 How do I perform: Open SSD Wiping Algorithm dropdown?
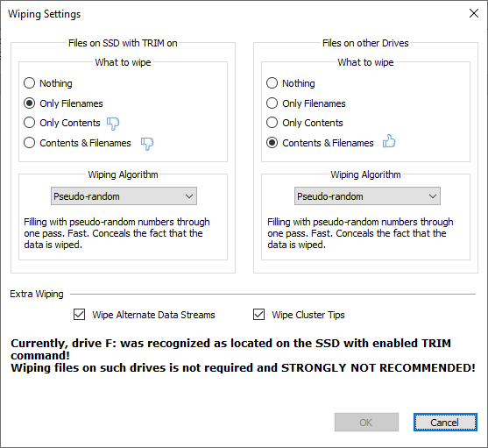pyautogui.click(x=124, y=196)
